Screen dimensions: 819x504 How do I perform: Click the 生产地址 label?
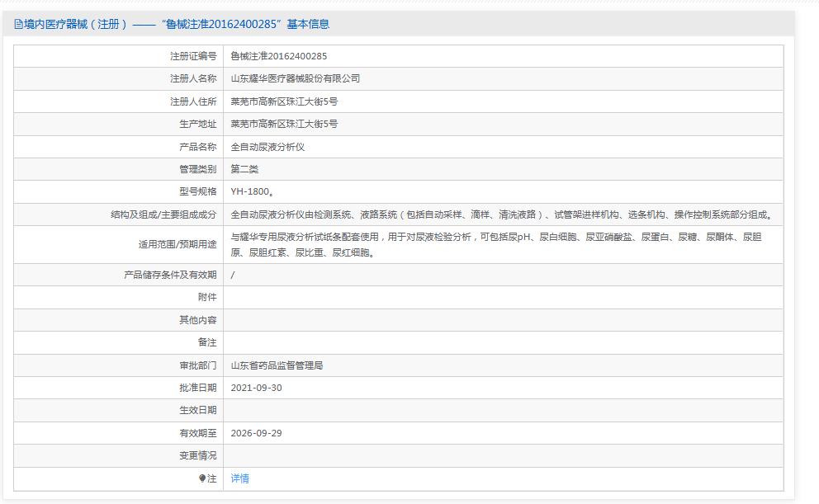(x=198, y=124)
